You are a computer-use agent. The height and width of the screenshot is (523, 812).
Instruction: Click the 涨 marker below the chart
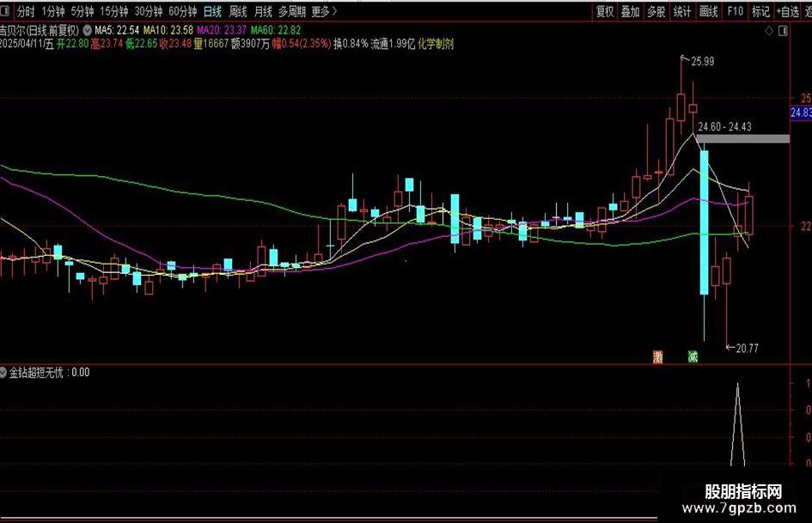(x=657, y=356)
